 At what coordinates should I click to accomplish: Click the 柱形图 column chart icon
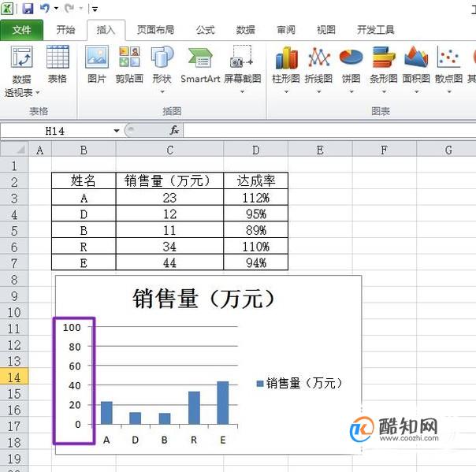pos(286,58)
